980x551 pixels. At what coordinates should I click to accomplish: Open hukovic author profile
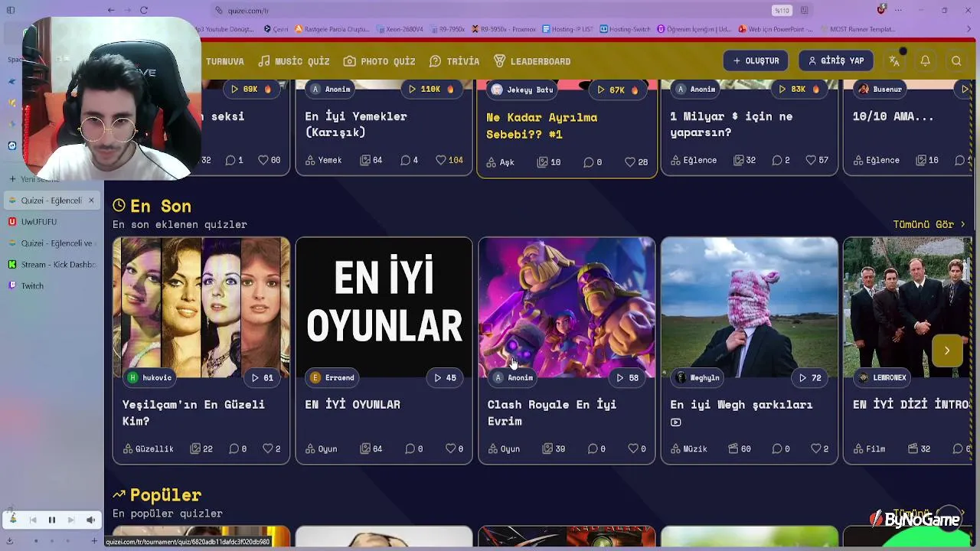pos(150,377)
